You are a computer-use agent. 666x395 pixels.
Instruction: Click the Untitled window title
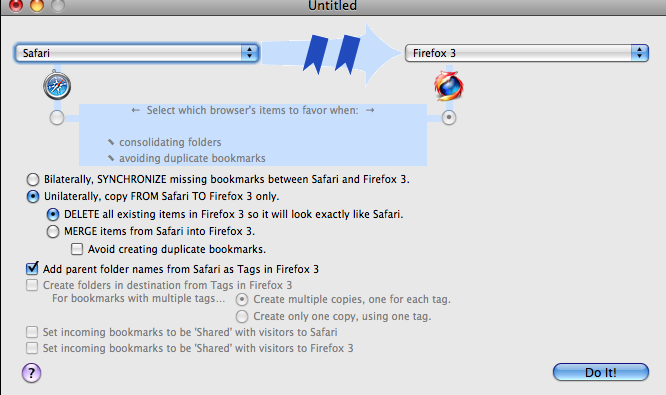(332, 6)
